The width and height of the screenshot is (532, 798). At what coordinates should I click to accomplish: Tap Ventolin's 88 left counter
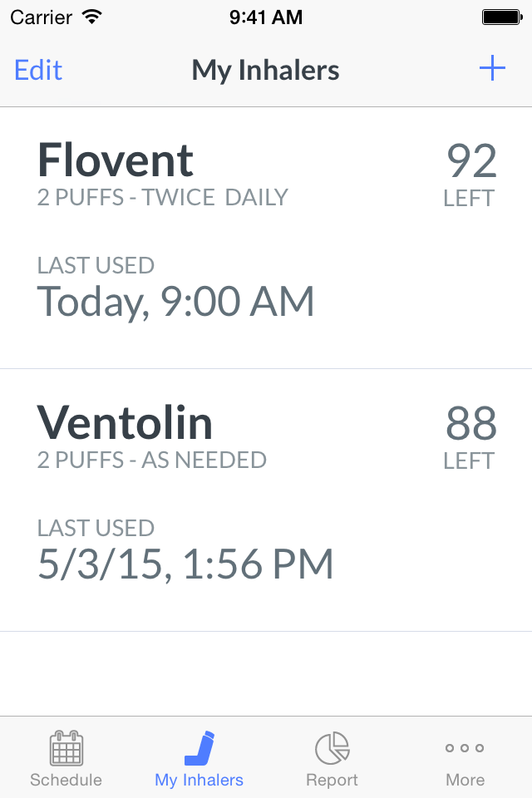(x=470, y=436)
